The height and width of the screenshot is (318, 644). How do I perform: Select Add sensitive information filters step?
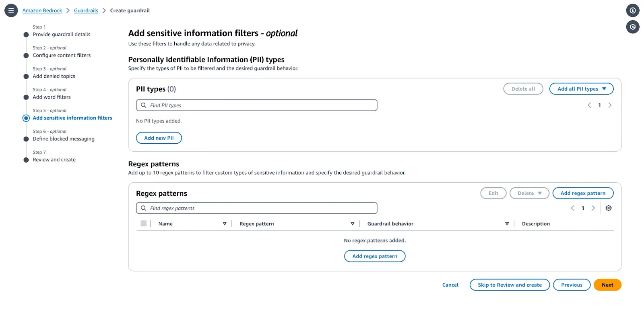[72, 118]
